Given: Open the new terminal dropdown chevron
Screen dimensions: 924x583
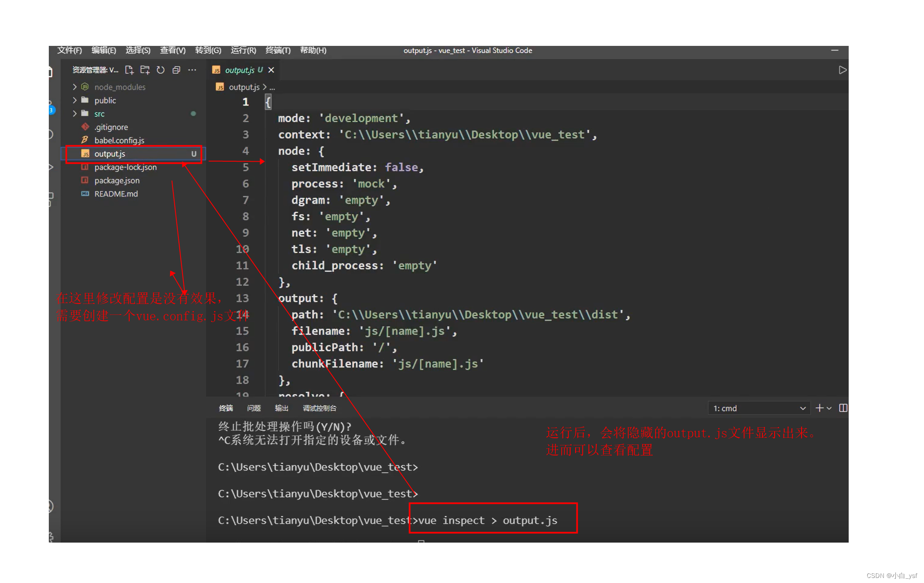Looking at the screenshot, I should pyautogui.click(x=829, y=408).
